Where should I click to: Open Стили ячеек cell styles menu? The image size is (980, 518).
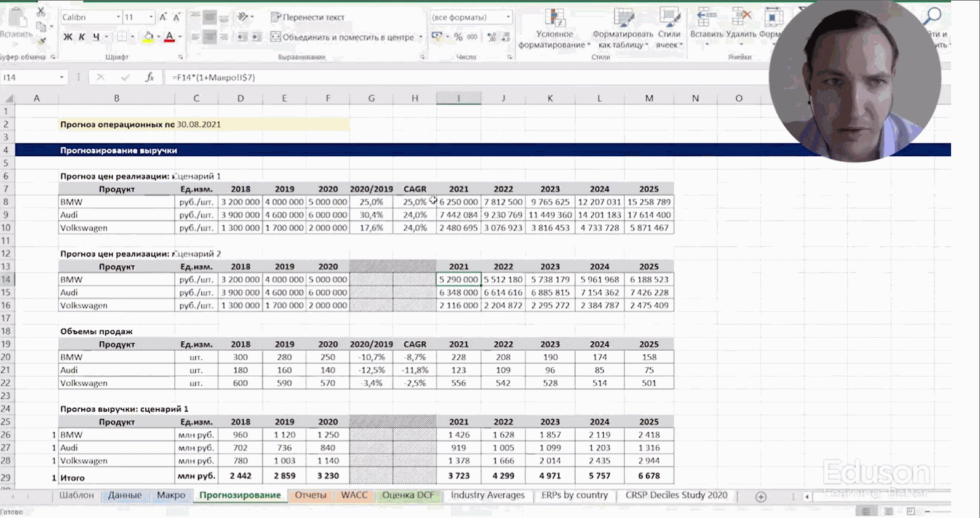tap(669, 28)
